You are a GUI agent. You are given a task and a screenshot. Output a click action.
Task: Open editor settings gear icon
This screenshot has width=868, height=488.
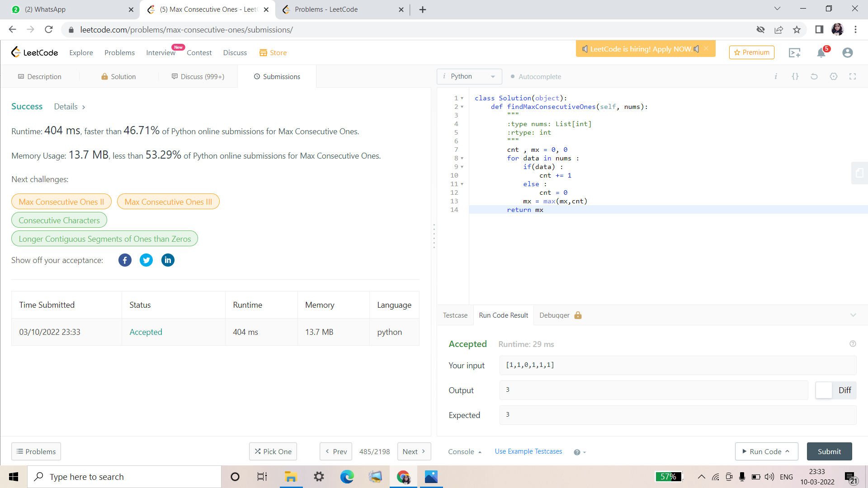pos(834,76)
